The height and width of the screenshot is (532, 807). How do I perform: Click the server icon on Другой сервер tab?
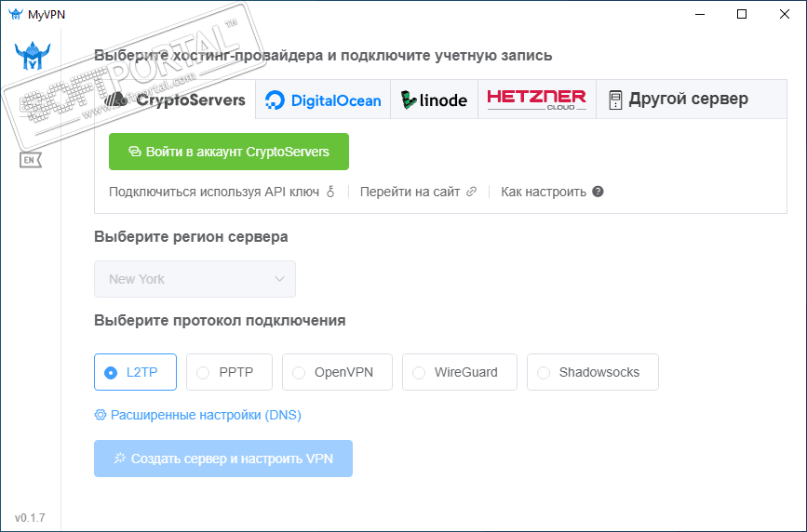(615, 100)
